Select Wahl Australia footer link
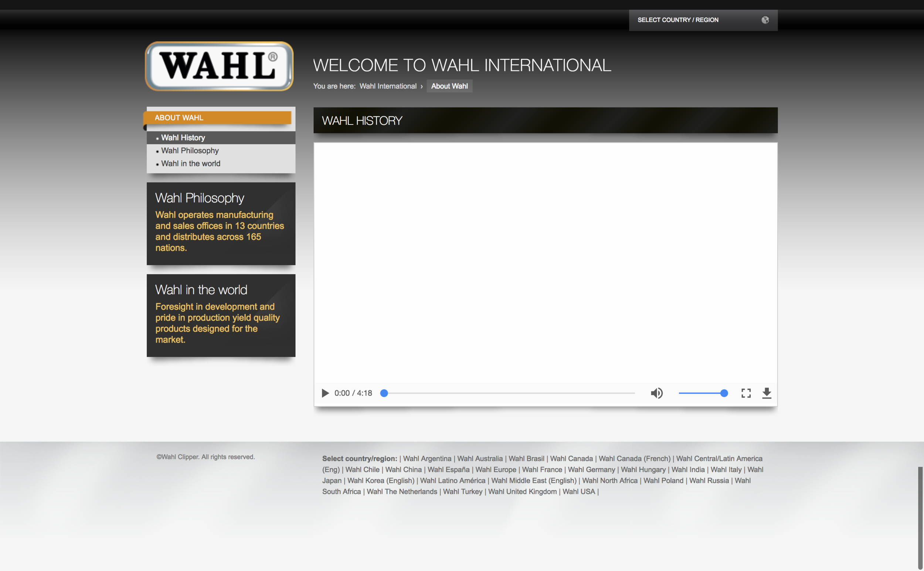This screenshot has height=571, width=924. pyautogui.click(x=480, y=458)
